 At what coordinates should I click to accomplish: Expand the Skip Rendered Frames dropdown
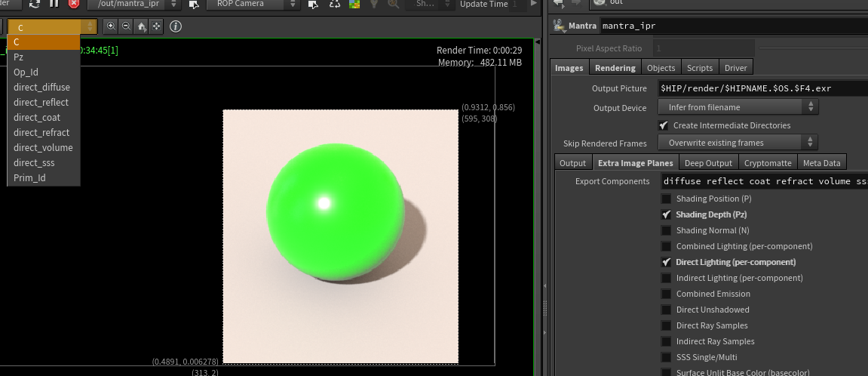738,143
